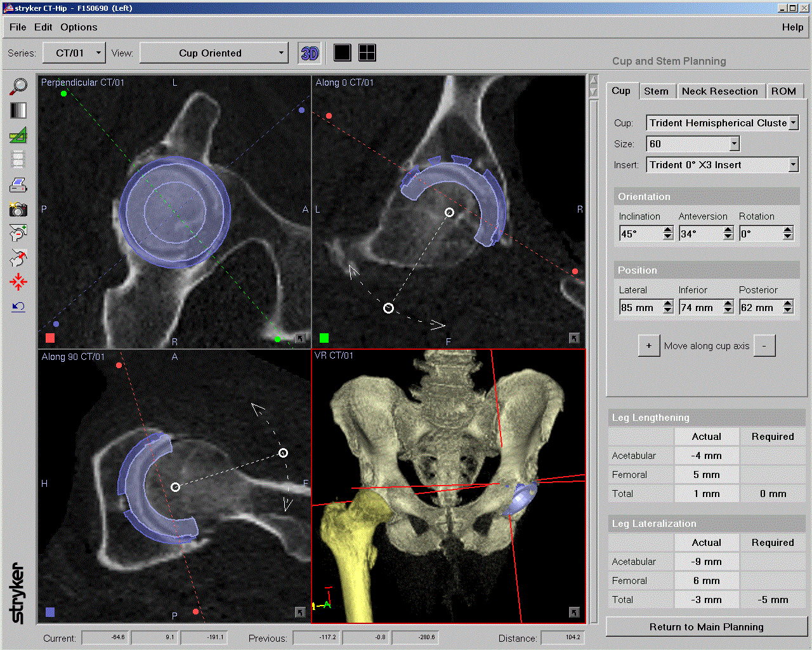Click the blue undo arrow icon
Viewport: 812px width, 650px height.
tap(18, 307)
